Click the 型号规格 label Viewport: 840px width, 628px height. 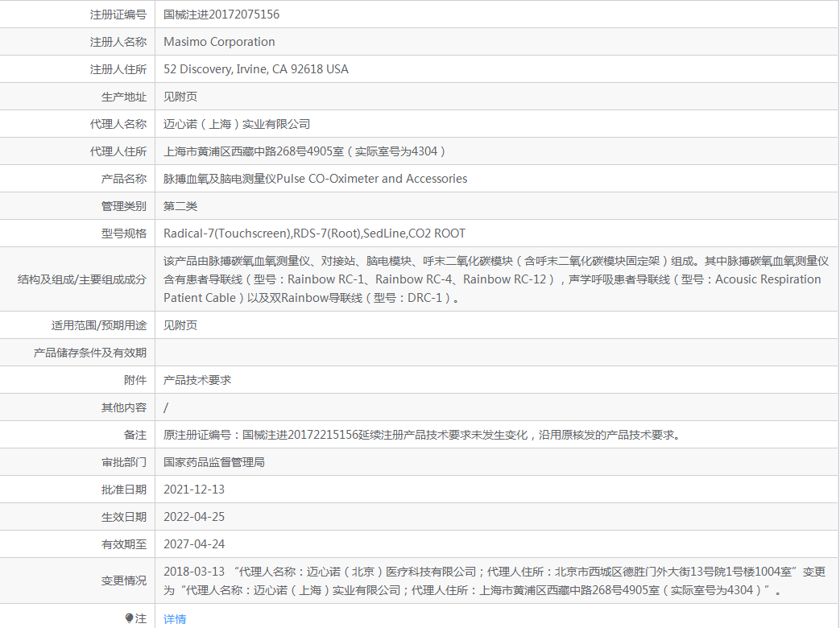[x=124, y=233]
